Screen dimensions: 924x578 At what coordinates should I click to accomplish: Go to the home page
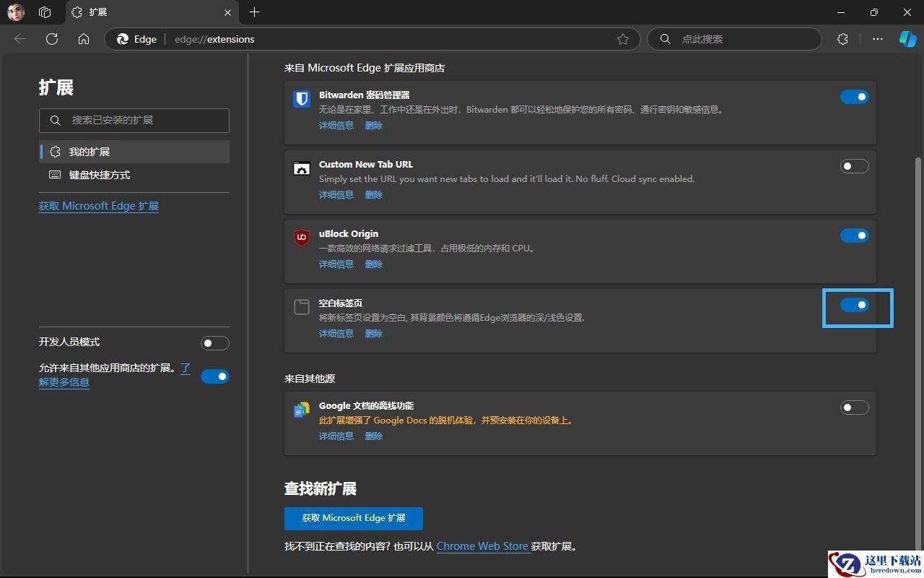point(84,39)
